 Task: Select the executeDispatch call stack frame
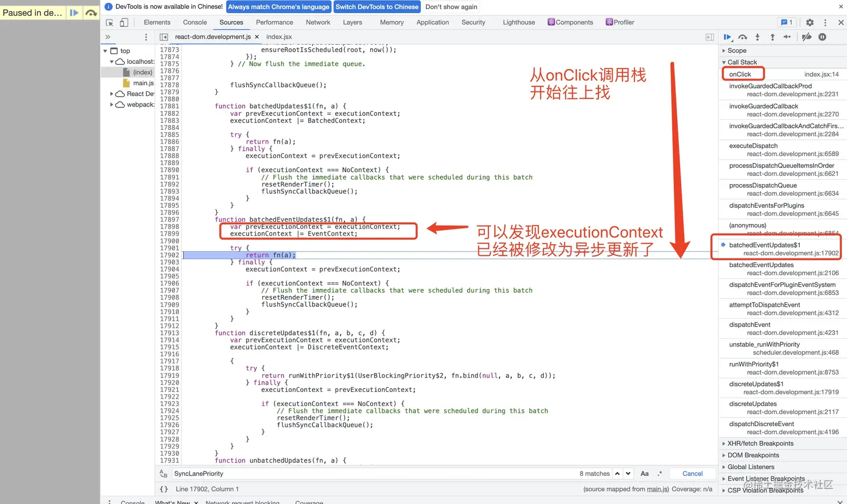click(x=783, y=150)
